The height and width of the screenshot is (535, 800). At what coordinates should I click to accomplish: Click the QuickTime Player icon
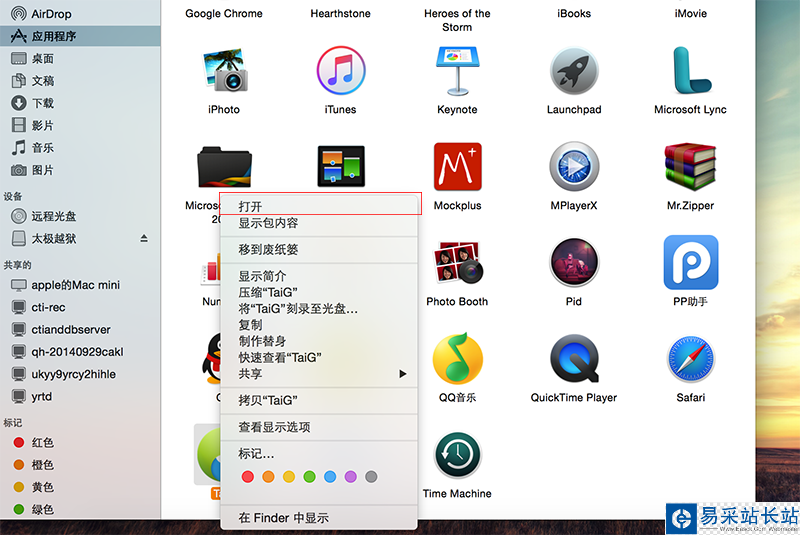(574, 359)
